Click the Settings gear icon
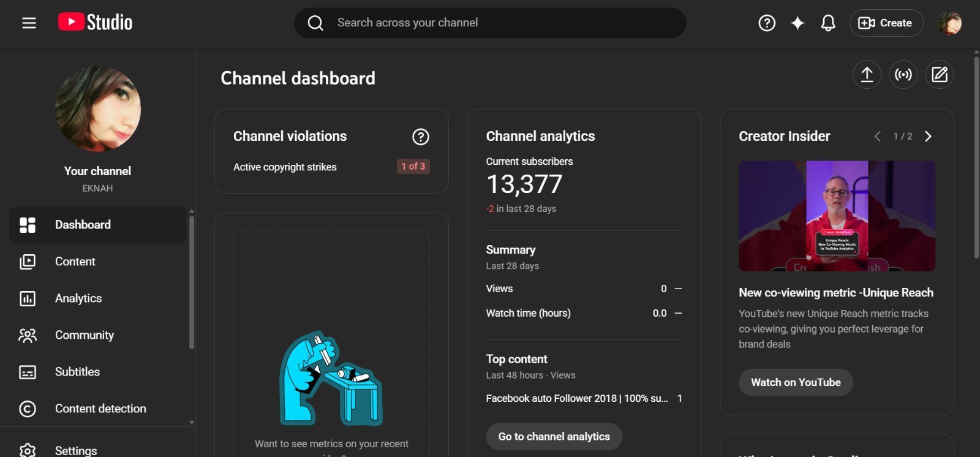 (28, 450)
